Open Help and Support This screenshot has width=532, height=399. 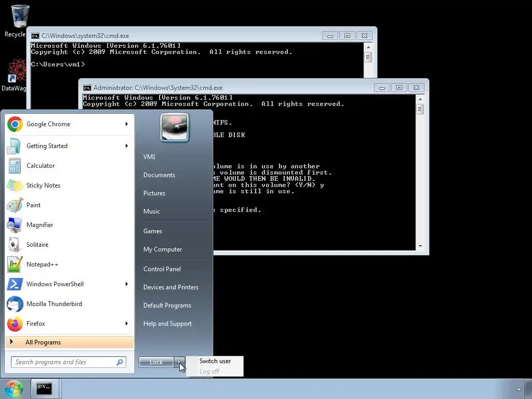click(167, 324)
